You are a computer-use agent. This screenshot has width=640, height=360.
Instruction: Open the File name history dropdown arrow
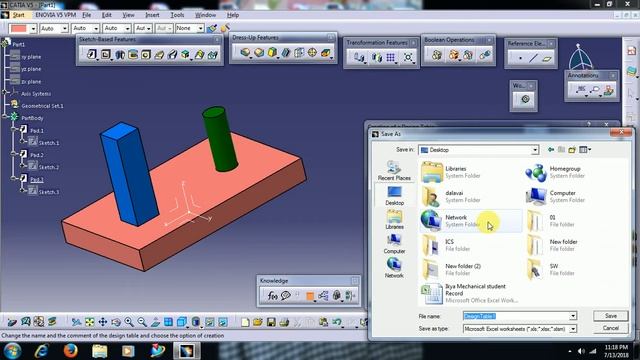coord(573,316)
